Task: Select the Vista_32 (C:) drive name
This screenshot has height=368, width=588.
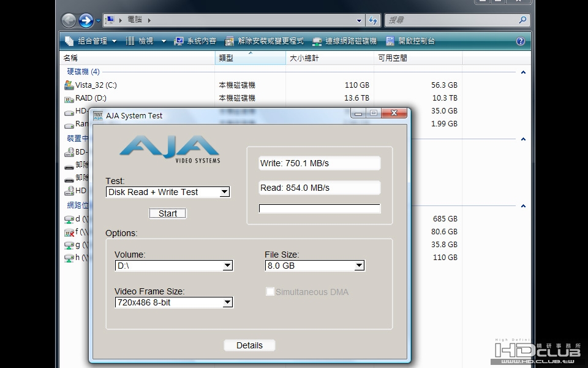Action: 96,85
